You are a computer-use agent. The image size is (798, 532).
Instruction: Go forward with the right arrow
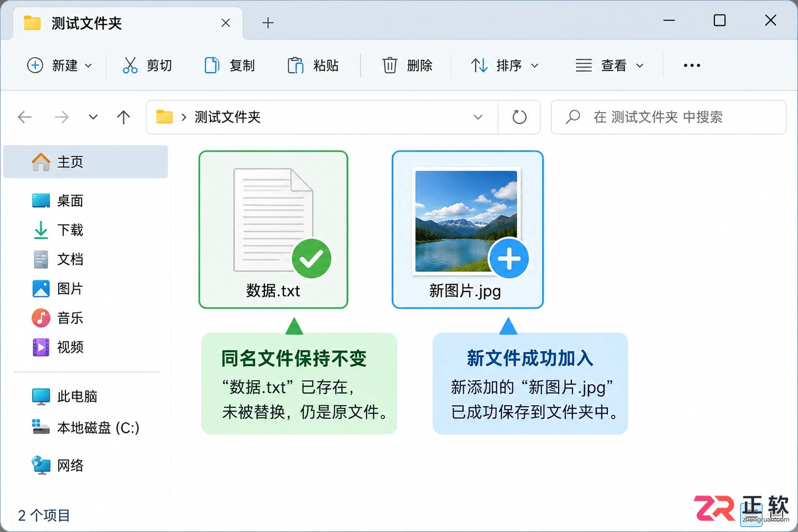[x=62, y=117]
